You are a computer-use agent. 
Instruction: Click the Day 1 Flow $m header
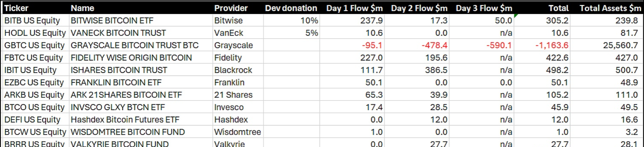coord(354,8)
